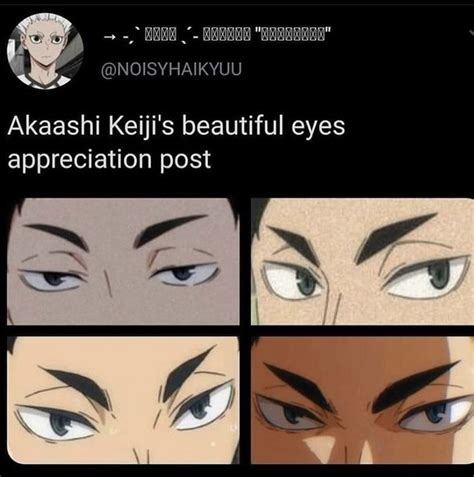Open the top-right side-glancing eyes image

click(362, 261)
